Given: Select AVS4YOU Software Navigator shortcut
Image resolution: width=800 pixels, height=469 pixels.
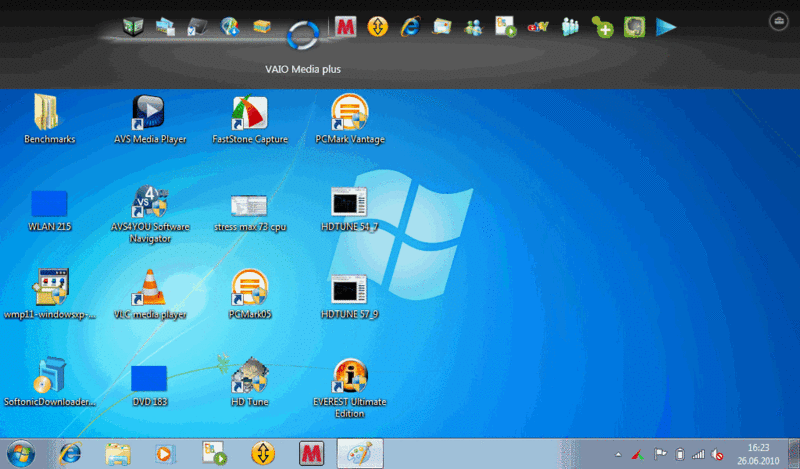Looking at the screenshot, I should pos(149,214).
